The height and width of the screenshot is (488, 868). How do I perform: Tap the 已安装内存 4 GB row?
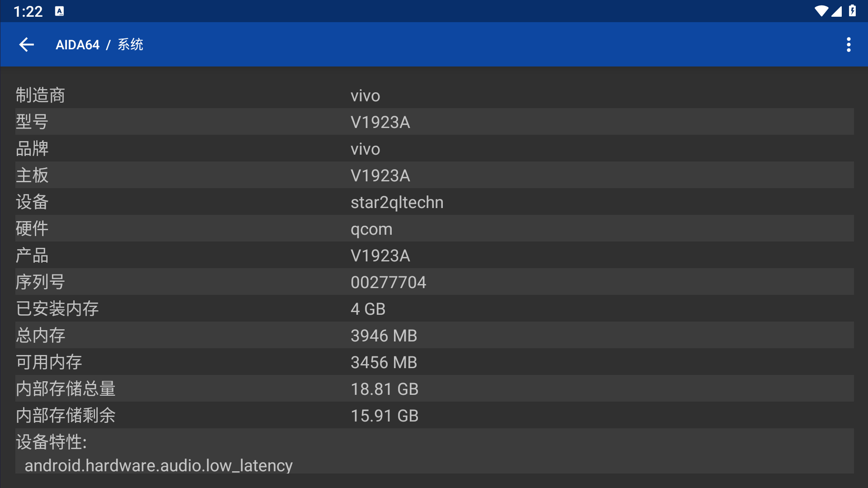point(434,308)
